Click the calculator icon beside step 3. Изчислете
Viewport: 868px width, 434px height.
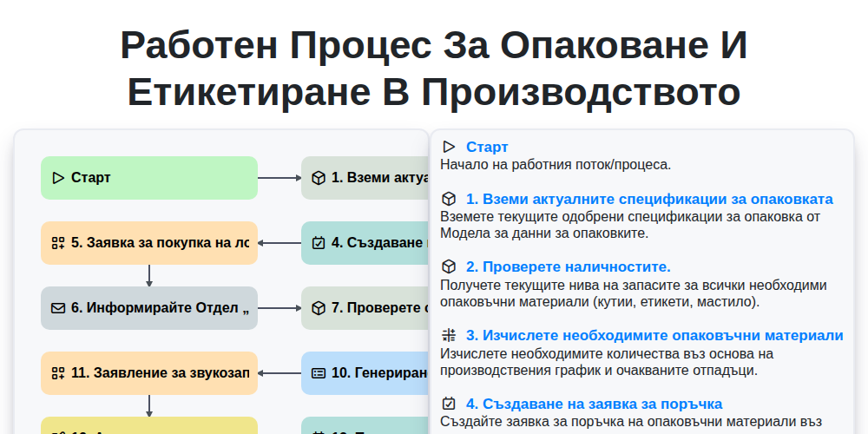coord(449,335)
